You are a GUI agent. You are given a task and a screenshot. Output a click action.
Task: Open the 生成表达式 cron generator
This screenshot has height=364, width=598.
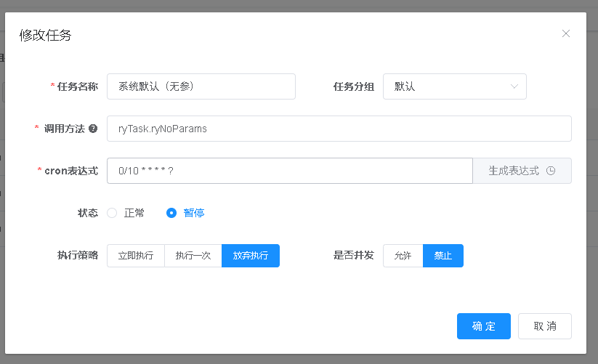(x=522, y=171)
